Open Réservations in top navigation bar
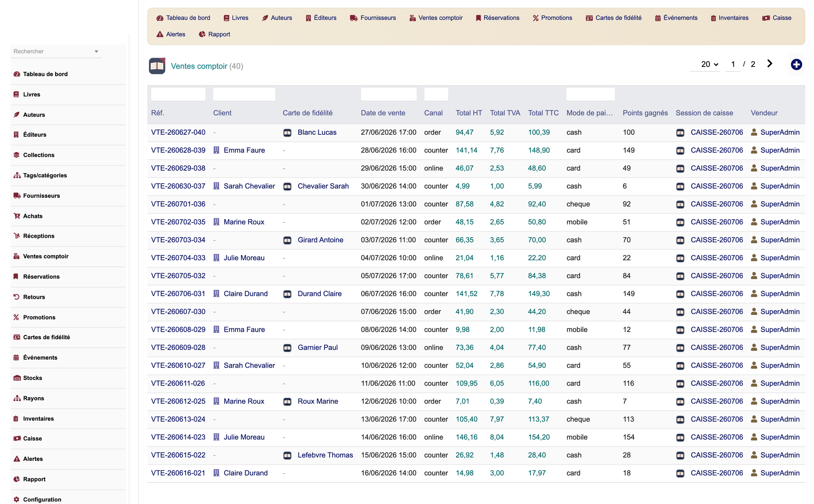This screenshot has height=504, width=814. 498,18
